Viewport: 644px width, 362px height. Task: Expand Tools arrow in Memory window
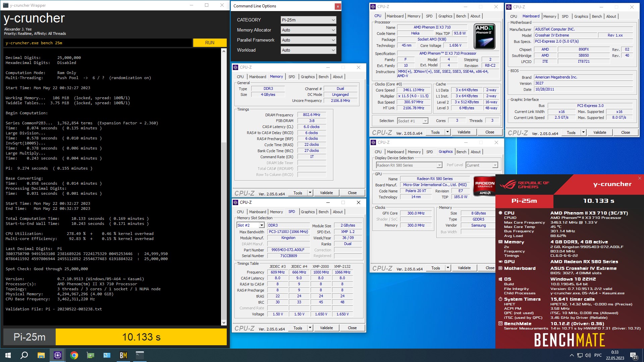click(310, 193)
